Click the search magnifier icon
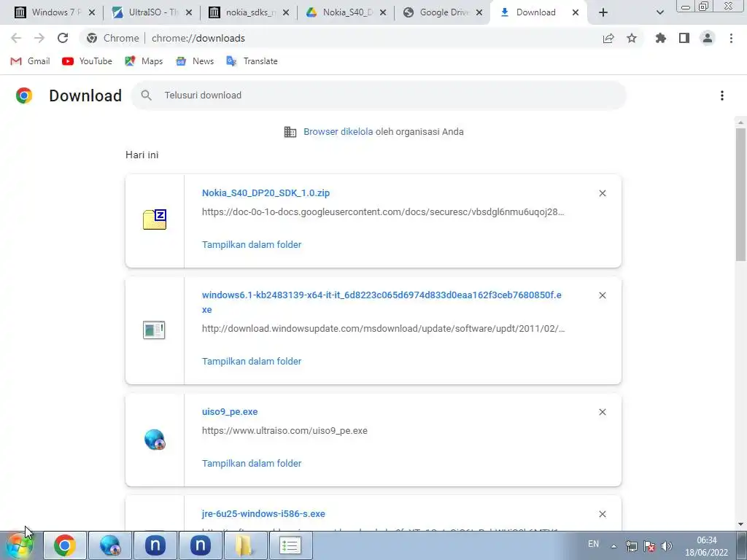 click(146, 96)
